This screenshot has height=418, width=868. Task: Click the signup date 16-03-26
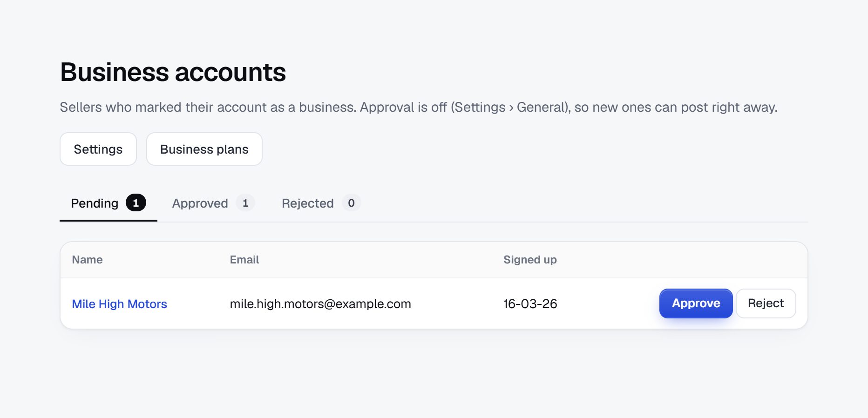[530, 304]
